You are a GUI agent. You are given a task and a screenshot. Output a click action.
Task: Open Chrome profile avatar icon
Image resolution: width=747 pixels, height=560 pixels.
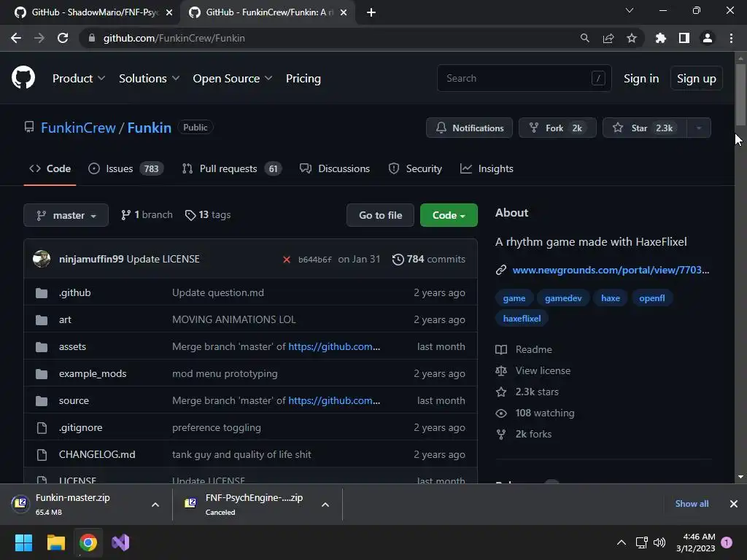point(708,38)
